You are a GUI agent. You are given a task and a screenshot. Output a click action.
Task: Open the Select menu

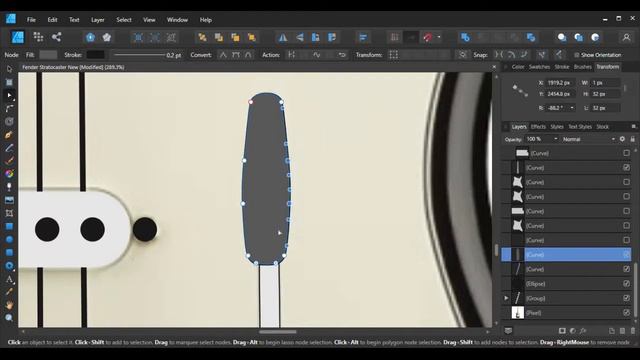coord(124,20)
